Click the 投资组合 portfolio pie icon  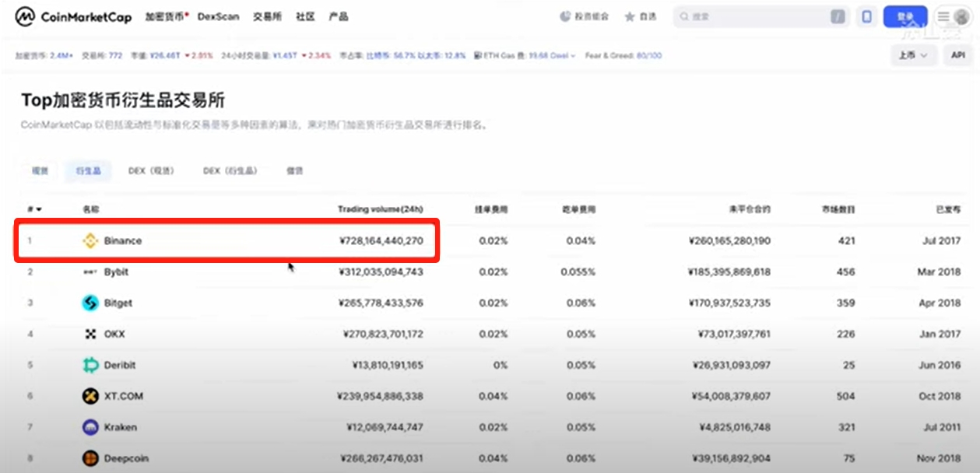[x=567, y=16]
